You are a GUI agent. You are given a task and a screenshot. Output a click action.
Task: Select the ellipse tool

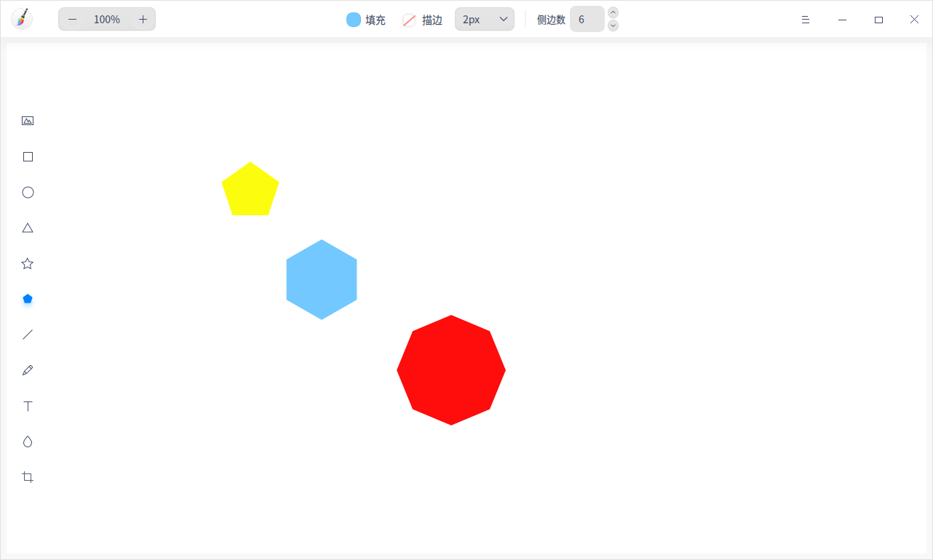click(28, 192)
